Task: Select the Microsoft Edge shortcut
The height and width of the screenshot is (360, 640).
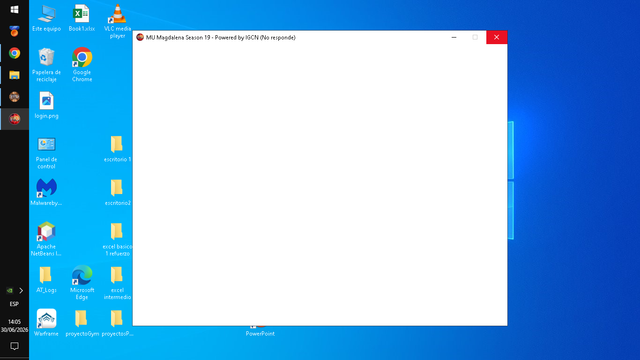Action: tap(82, 282)
